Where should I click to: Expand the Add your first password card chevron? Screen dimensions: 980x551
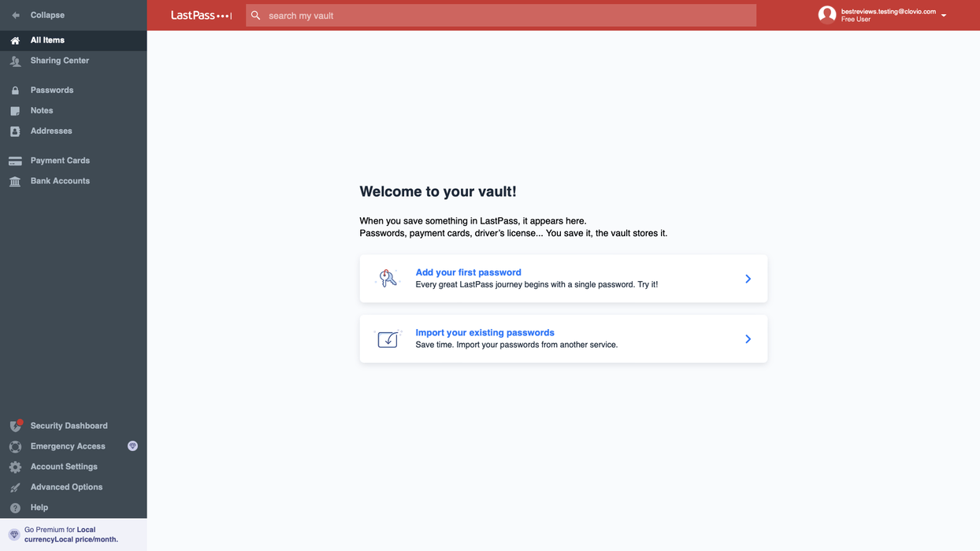coord(747,278)
